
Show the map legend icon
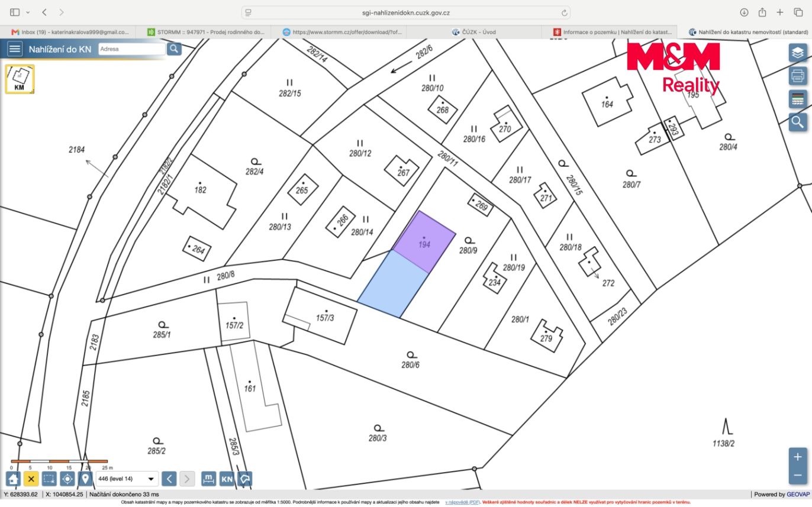(798, 99)
